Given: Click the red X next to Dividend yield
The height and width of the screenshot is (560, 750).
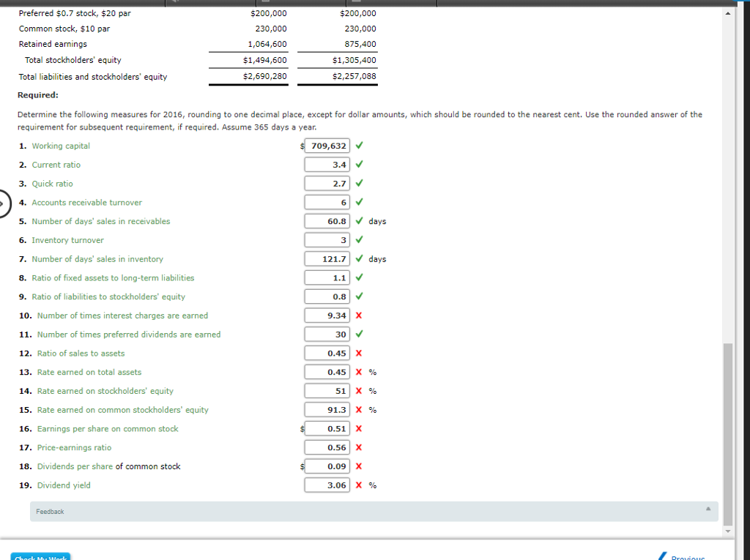Looking at the screenshot, I should (358, 485).
